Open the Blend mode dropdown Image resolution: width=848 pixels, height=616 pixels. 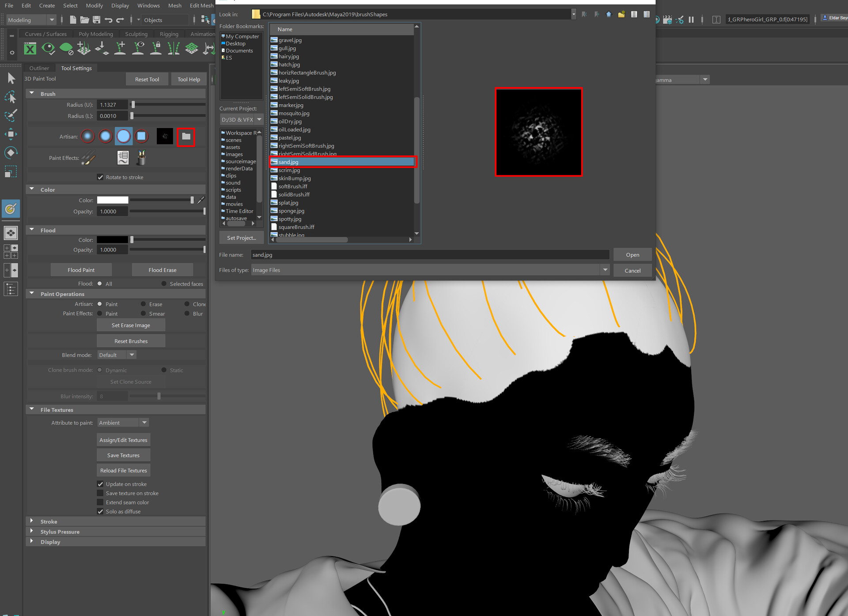point(117,355)
